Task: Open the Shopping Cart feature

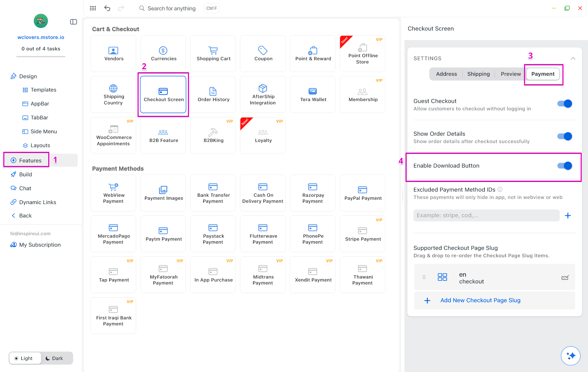Action: pos(213,54)
